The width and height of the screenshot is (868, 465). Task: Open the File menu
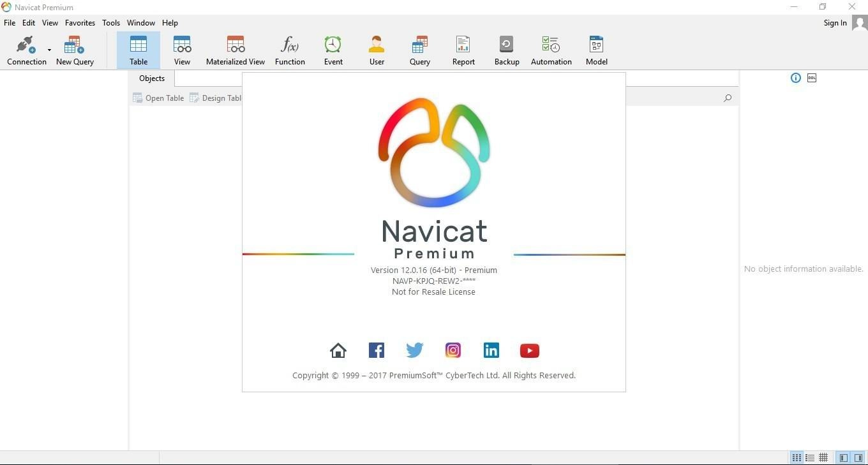[10, 23]
